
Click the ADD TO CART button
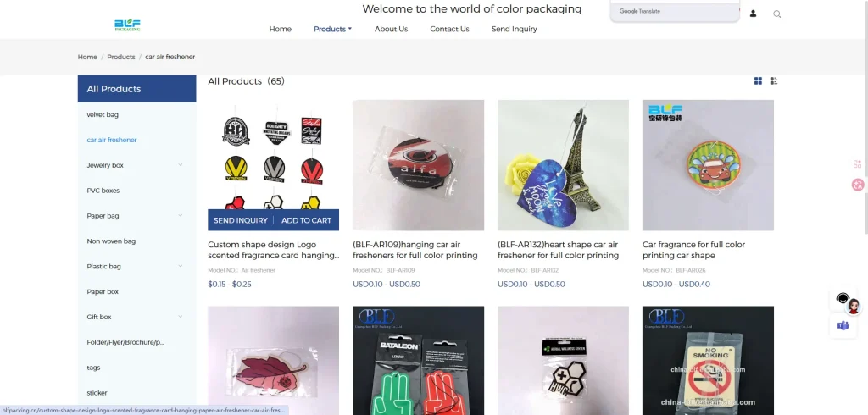(x=306, y=220)
